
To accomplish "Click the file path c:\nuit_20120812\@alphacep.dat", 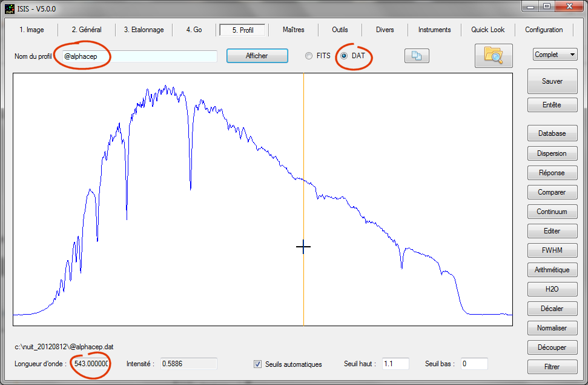I will [64, 347].
